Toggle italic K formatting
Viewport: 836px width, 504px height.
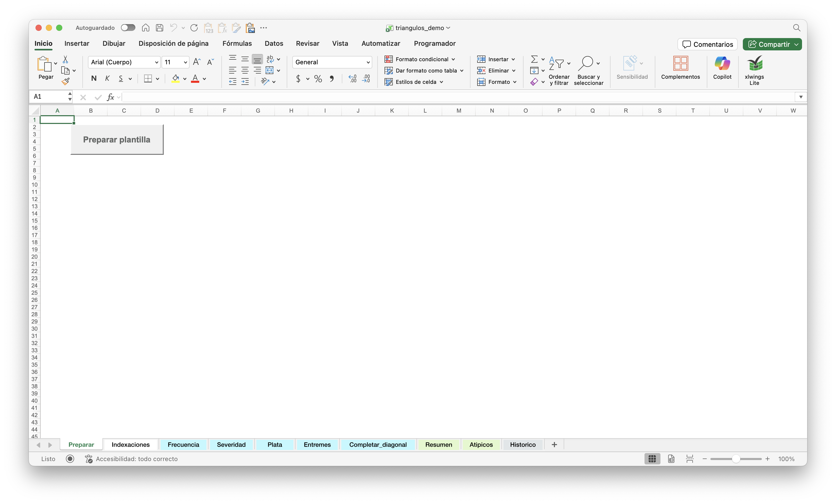(107, 79)
